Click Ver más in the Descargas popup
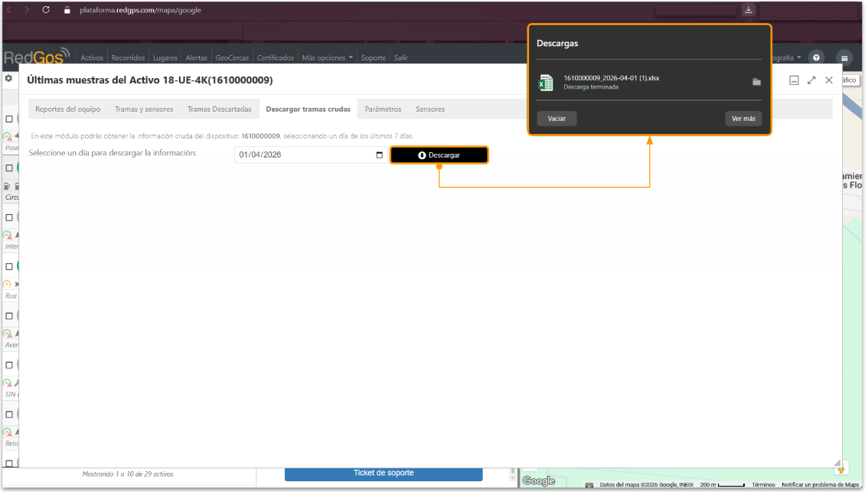The image size is (868, 492). click(743, 119)
